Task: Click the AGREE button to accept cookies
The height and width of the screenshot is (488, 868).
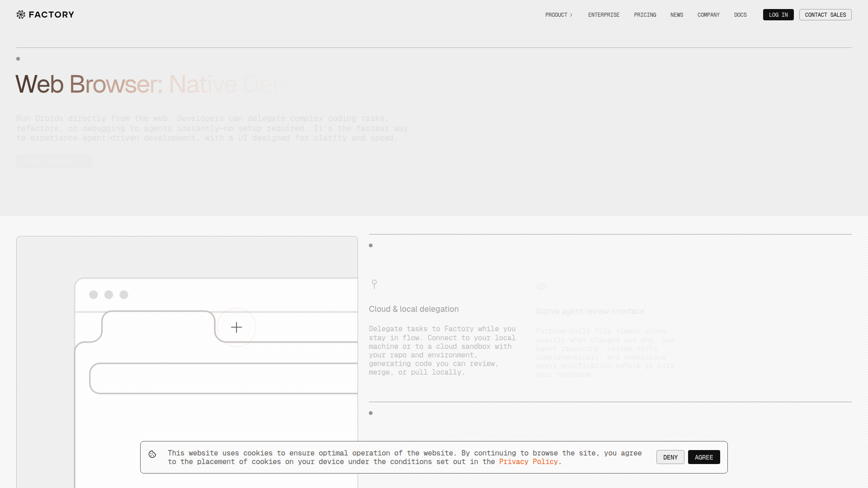Action: [x=704, y=457]
